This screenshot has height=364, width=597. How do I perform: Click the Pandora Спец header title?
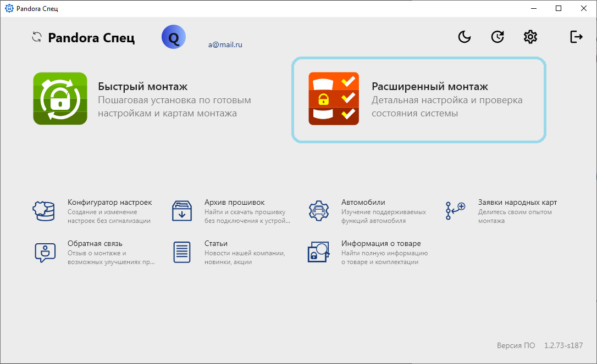(91, 38)
